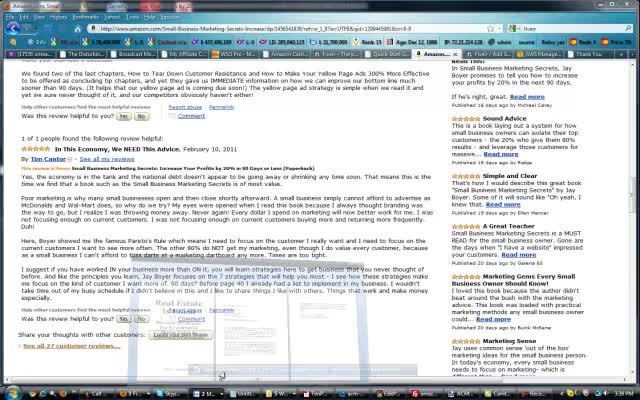Read more of Sound Advice review

pyautogui.click(x=501, y=154)
